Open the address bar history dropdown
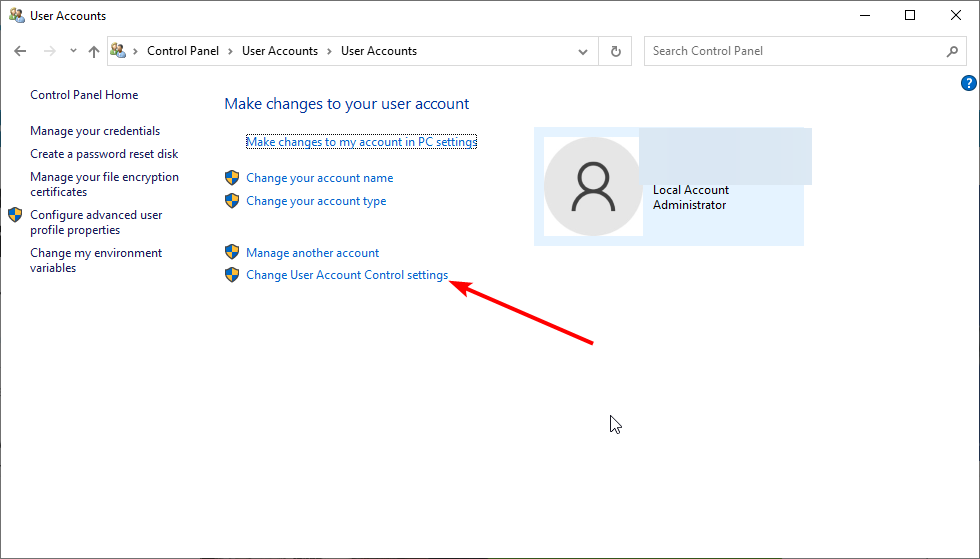 click(582, 51)
